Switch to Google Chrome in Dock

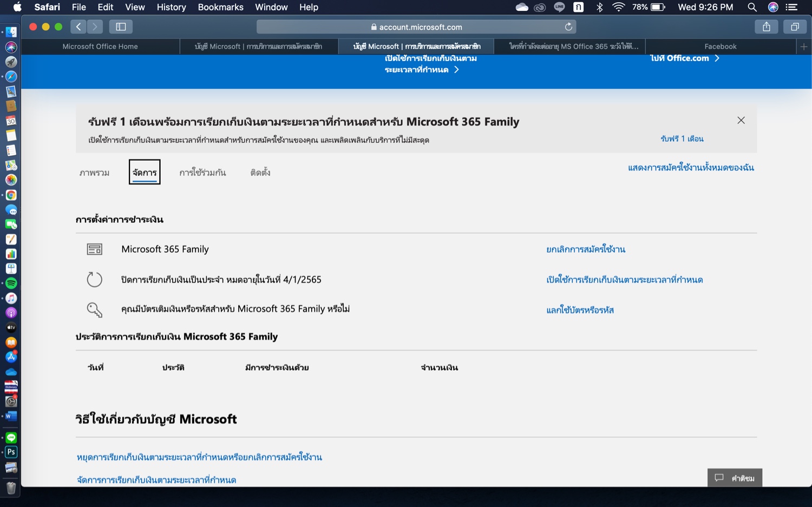point(11,195)
